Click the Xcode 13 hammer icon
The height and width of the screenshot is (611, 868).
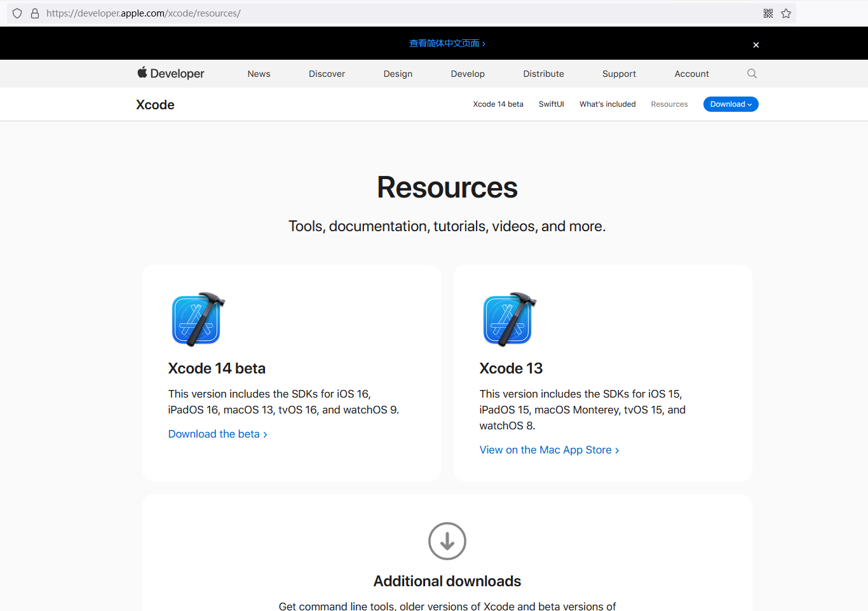(x=510, y=319)
